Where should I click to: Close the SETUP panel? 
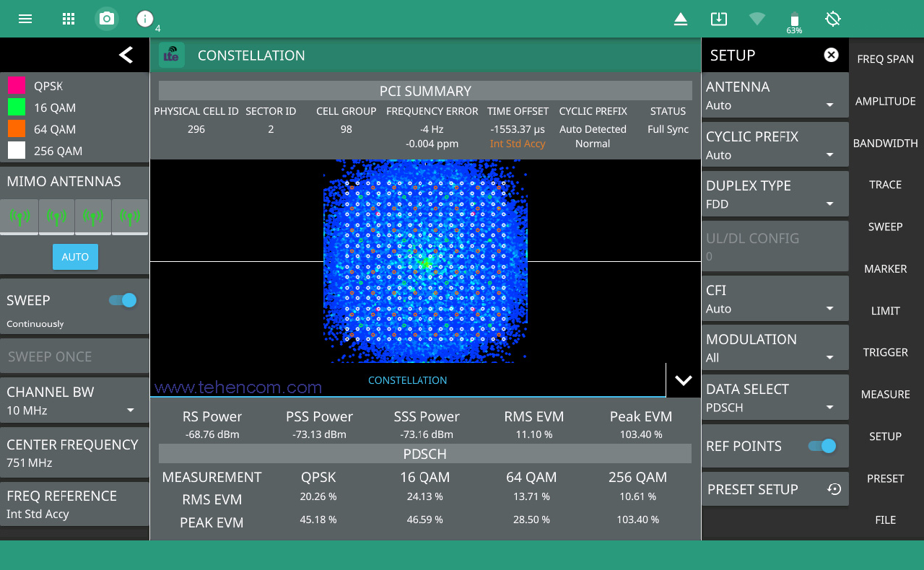pyautogui.click(x=832, y=55)
